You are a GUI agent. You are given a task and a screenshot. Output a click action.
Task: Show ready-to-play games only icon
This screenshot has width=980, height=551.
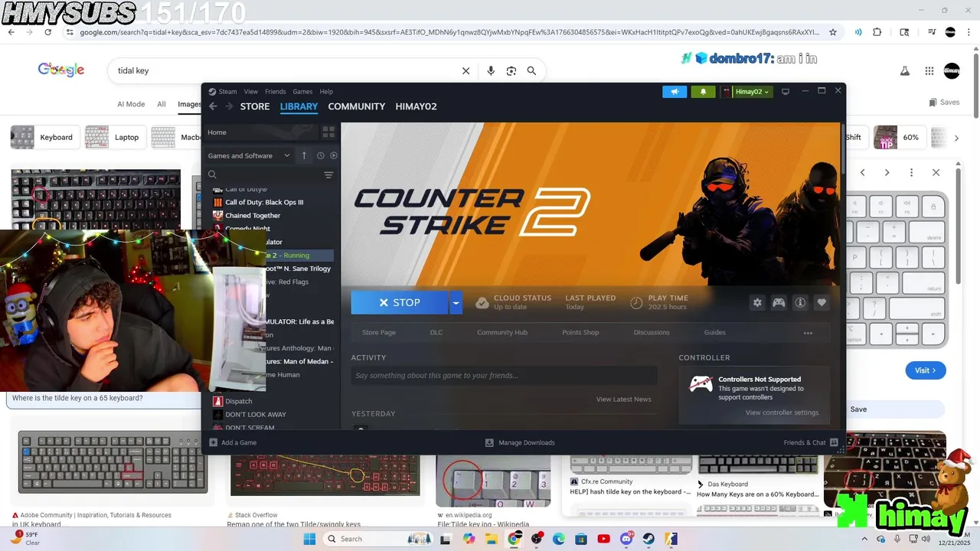coord(333,155)
